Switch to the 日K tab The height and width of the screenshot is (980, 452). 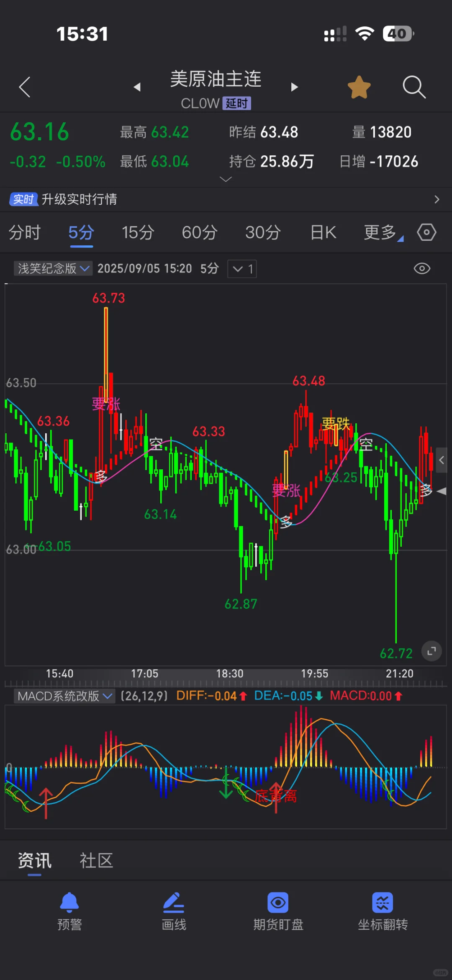[324, 232]
